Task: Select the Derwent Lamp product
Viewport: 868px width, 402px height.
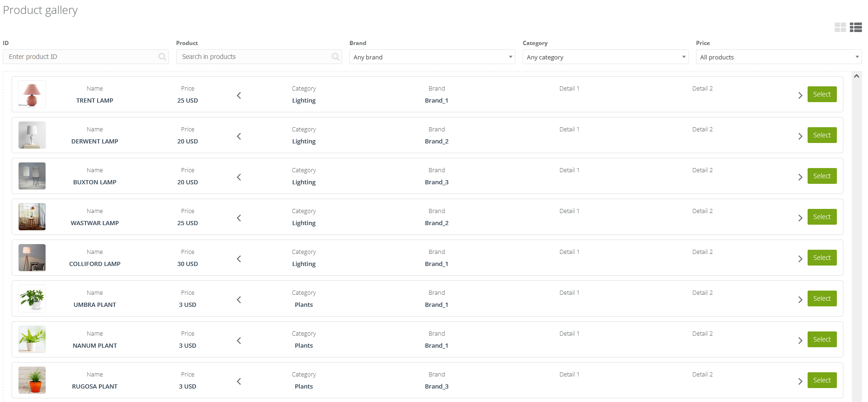Action: pos(822,135)
